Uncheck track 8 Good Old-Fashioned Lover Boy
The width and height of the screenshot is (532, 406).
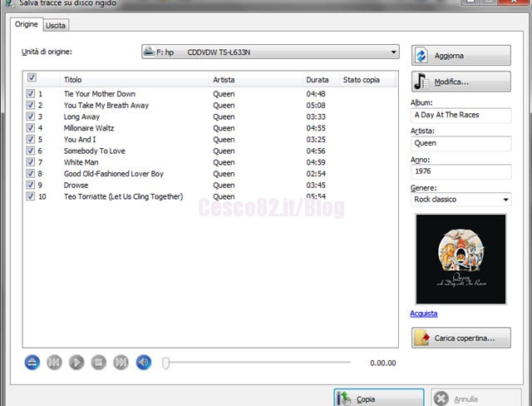coord(30,174)
